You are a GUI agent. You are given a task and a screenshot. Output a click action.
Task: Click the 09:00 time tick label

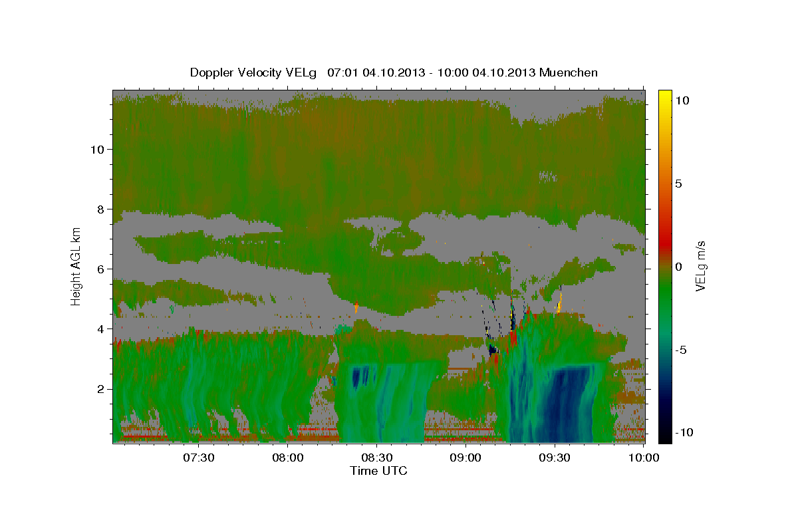tap(465, 458)
